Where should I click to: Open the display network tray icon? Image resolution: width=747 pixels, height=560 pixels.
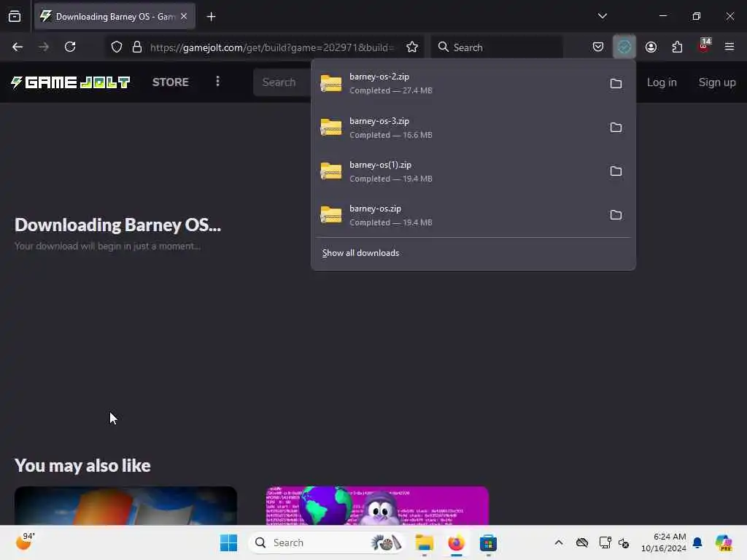pyautogui.click(x=605, y=542)
